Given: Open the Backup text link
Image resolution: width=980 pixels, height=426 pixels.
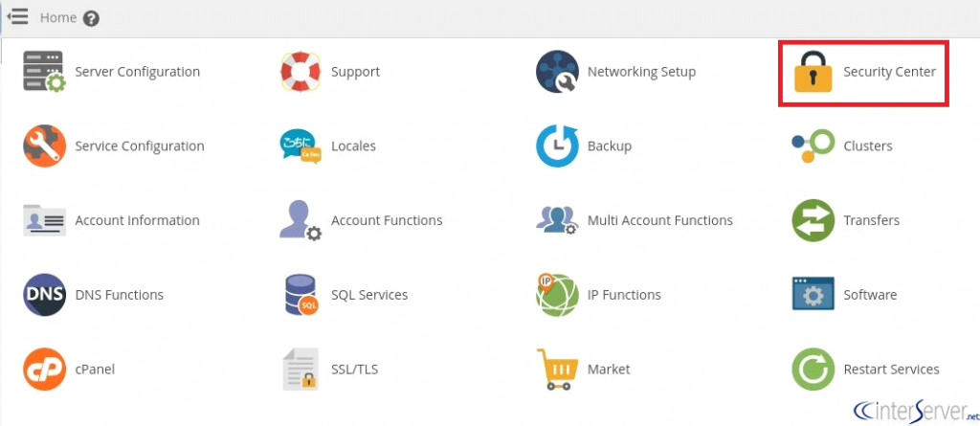Looking at the screenshot, I should (610, 146).
